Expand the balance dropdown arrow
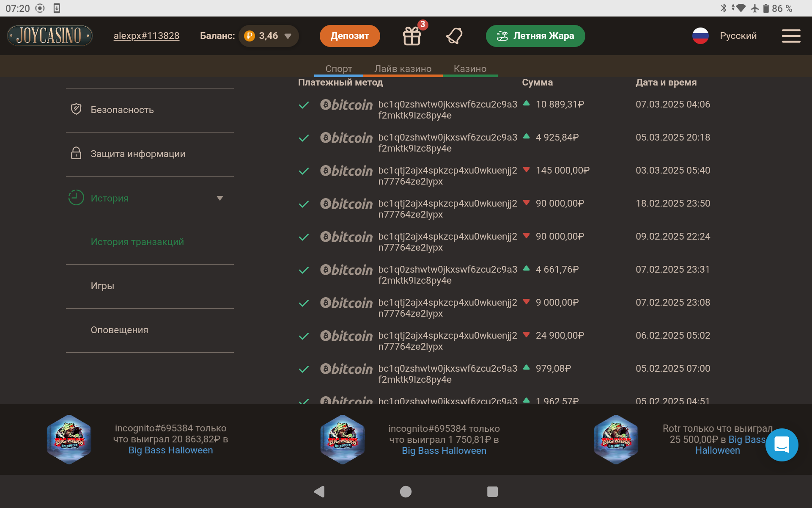 tap(288, 36)
